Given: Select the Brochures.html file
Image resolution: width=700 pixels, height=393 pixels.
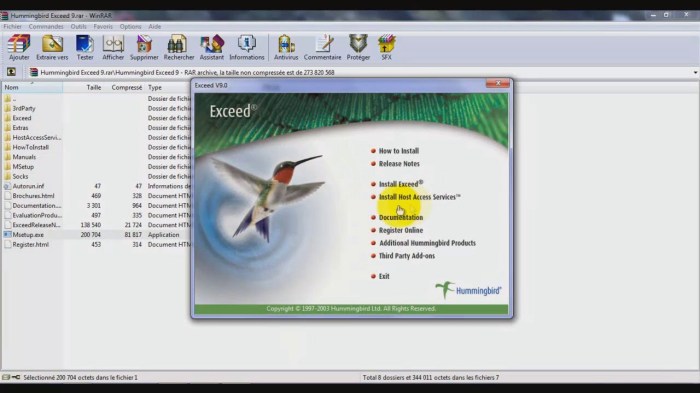Looking at the screenshot, I should click(33, 196).
